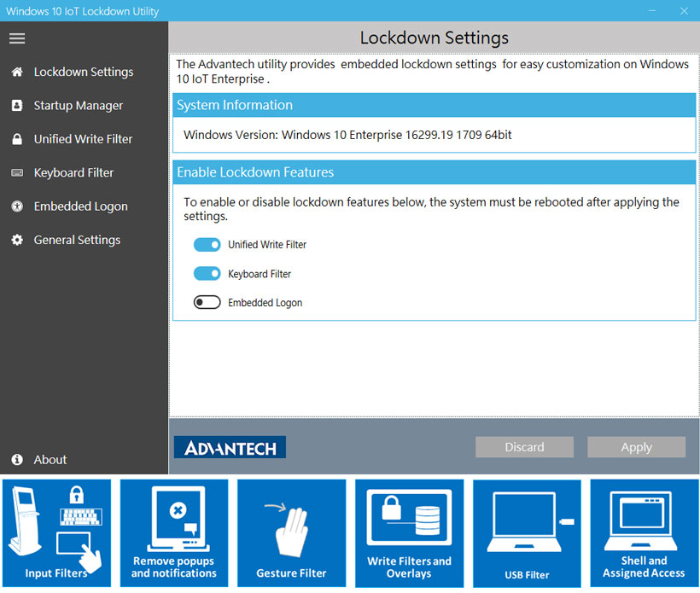700x593 pixels.
Task: Select Unified Write Filter in sidebar
Action: tap(84, 139)
